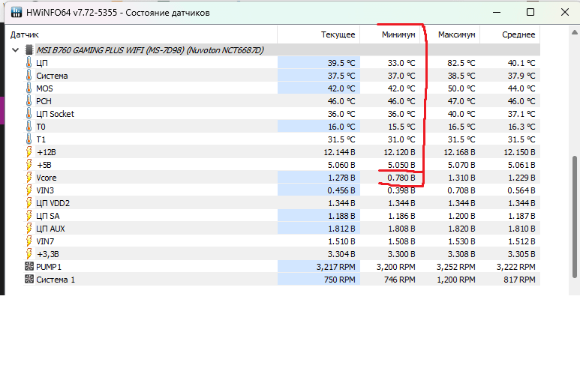Screen dimensions: 580x392
Task: Click the thermometer icon for ЦП Socket
Action: (29, 114)
